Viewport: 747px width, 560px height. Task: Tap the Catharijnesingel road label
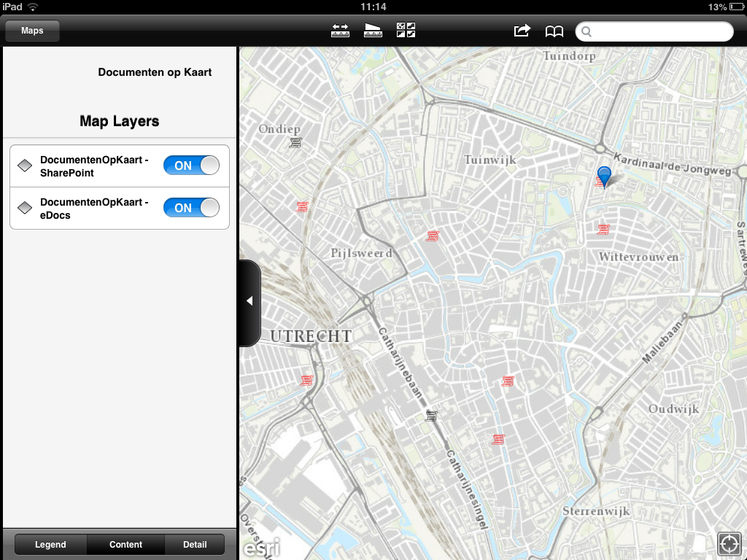467,489
